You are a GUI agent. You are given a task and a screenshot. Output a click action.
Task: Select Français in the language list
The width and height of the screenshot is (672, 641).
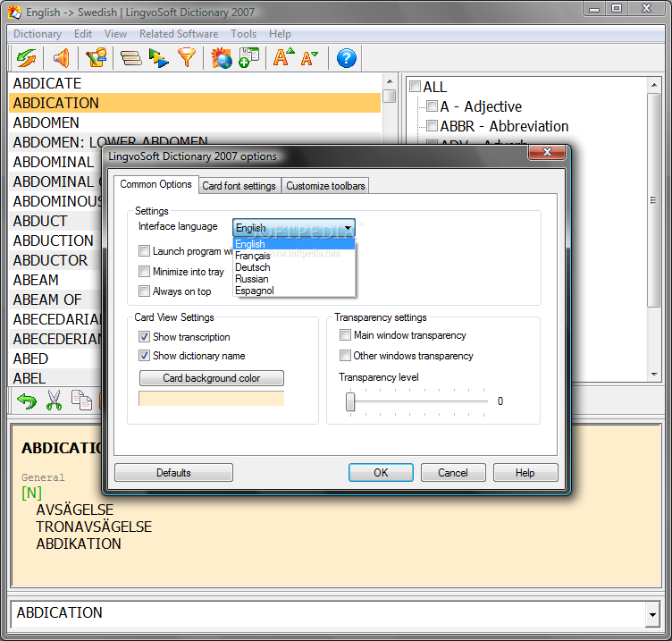pyautogui.click(x=294, y=256)
